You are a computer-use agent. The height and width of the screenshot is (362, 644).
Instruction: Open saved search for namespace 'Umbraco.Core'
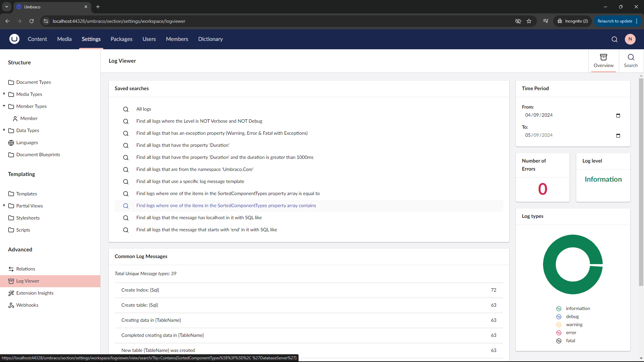[195, 170]
